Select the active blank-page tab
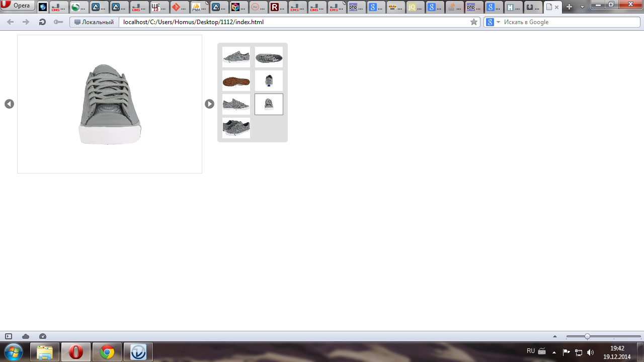Viewport: 644px width, 362px height. (x=552, y=7)
